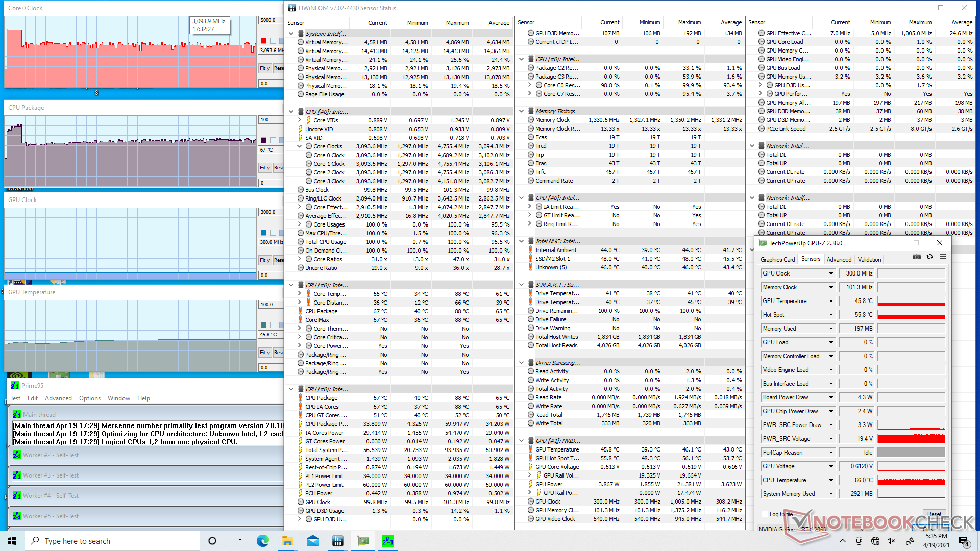Open Microsoft Edge from the taskbar

click(x=262, y=541)
